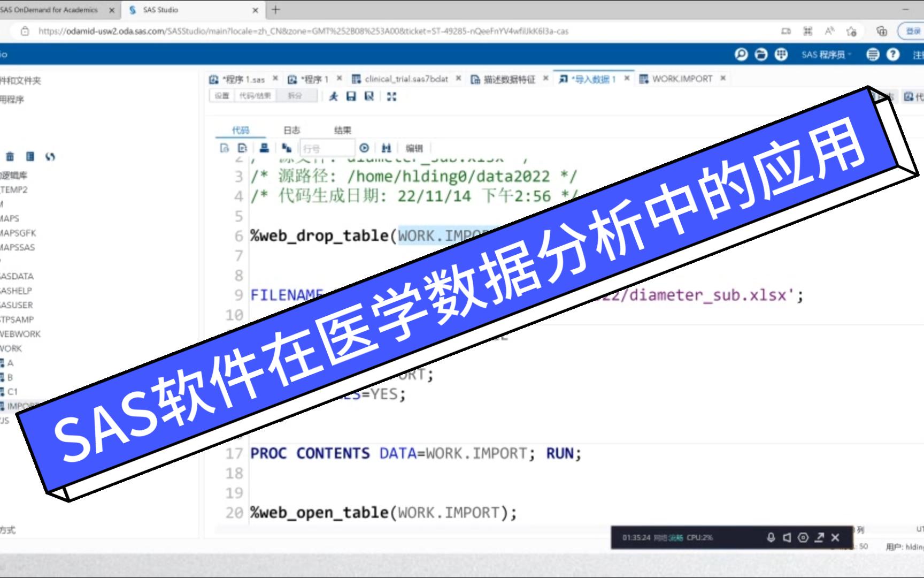924x578 pixels.
Task: Open the files folder icon in the header
Action: pos(761,54)
